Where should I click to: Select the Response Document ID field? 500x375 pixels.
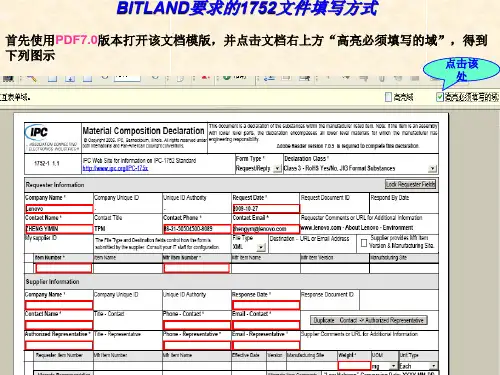coord(329,305)
